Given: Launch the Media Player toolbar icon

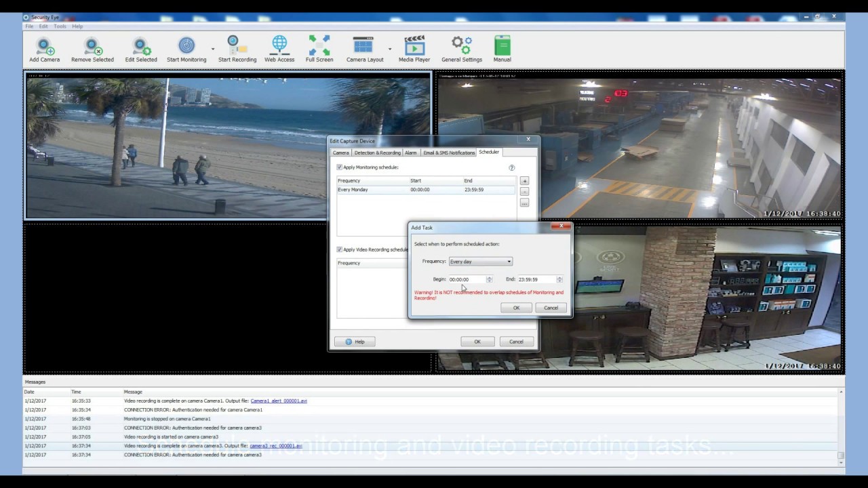Looking at the screenshot, I should [x=414, y=45].
